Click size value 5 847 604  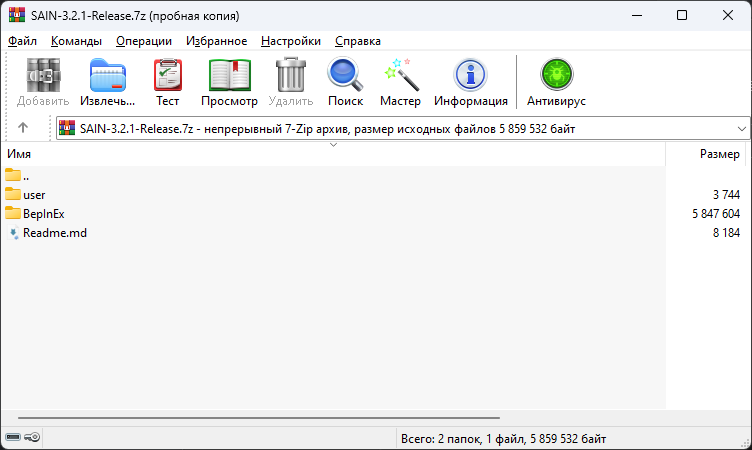coord(716,214)
